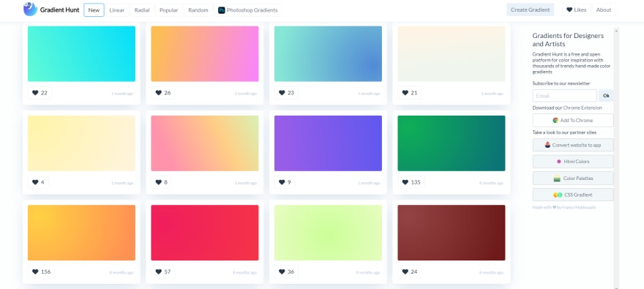Open the crimson red gradient with 57 likes
Image resolution: width=644 pixels, height=289 pixels.
[205, 233]
